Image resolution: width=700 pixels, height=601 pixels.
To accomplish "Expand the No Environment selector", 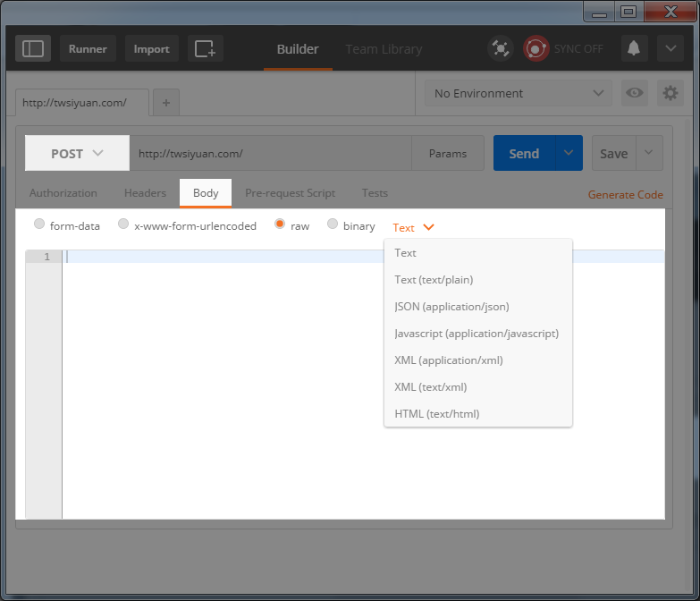I will pos(518,93).
